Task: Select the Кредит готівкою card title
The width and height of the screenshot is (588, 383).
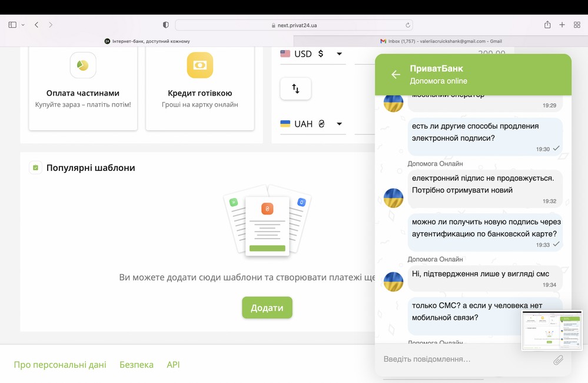Action: point(200,93)
